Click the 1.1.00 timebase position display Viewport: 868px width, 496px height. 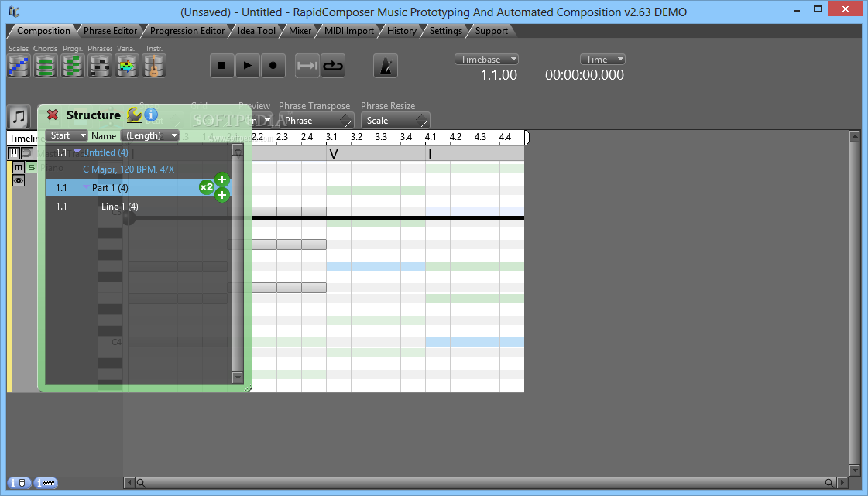pyautogui.click(x=499, y=75)
